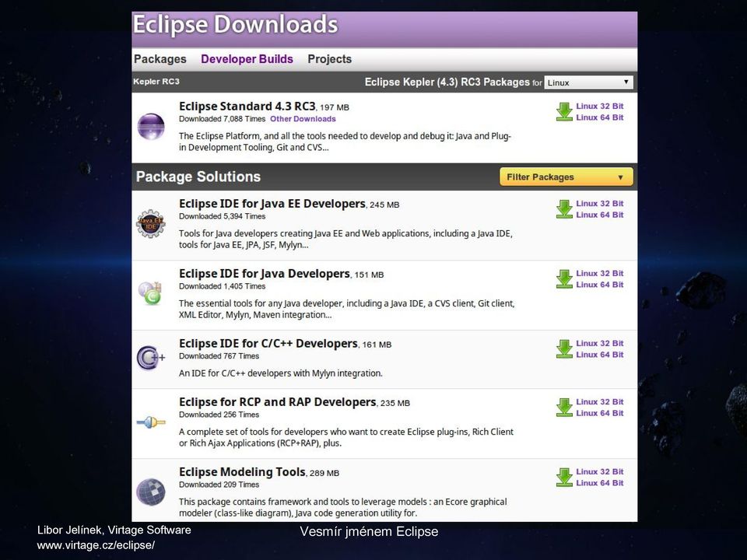
Task: Click green download arrow for Modeling Tools
Action: pyautogui.click(x=564, y=477)
